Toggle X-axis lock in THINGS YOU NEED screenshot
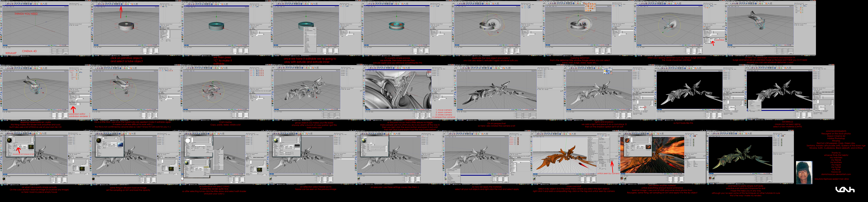The image size is (868, 202). [x=15, y=4]
